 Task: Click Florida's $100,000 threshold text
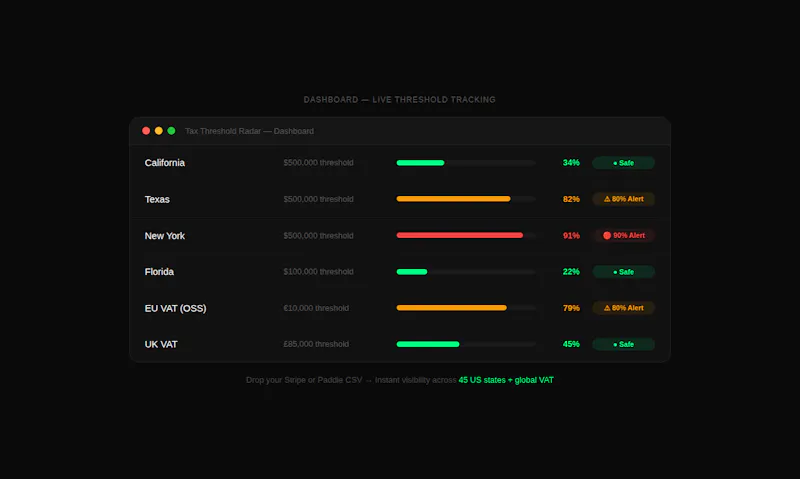click(x=318, y=272)
